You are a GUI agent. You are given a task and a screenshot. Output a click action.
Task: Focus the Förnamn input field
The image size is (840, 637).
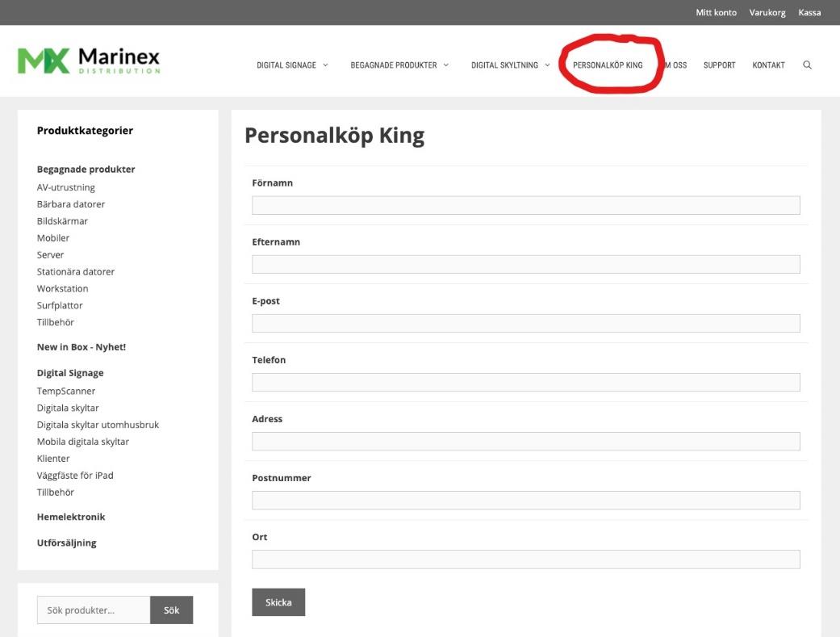[x=525, y=205]
